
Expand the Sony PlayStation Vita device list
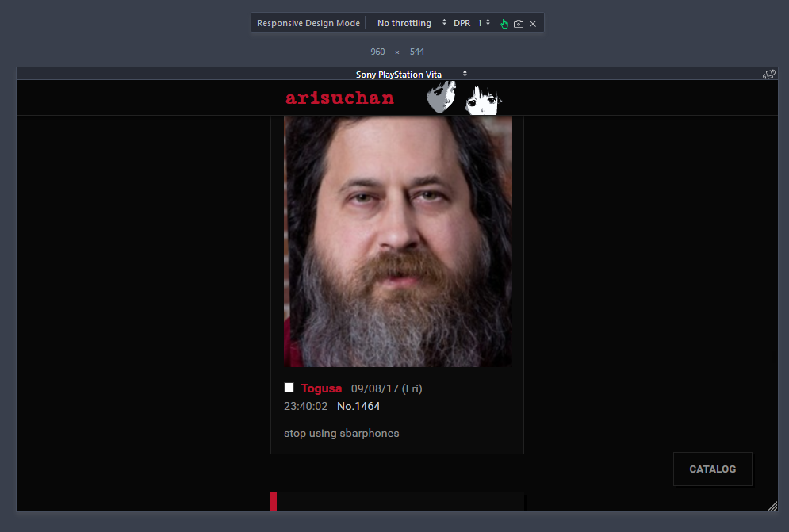[x=411, y=75]
